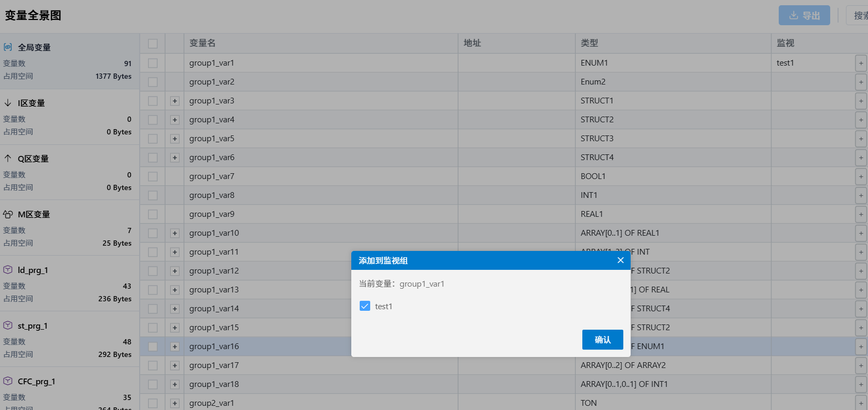This screenshot has height=410, width=868.
Task: Select the M区变量 icon in sidebar
Action: (x=8, y=214)
